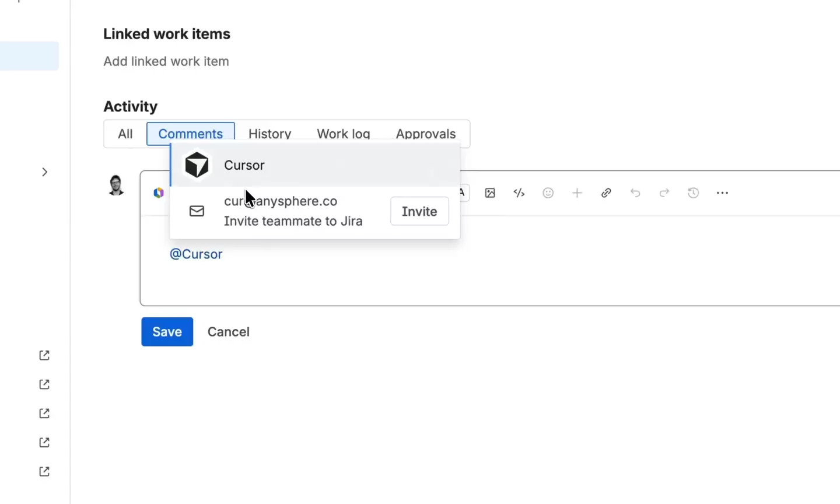Open the emoji picker

548,193
